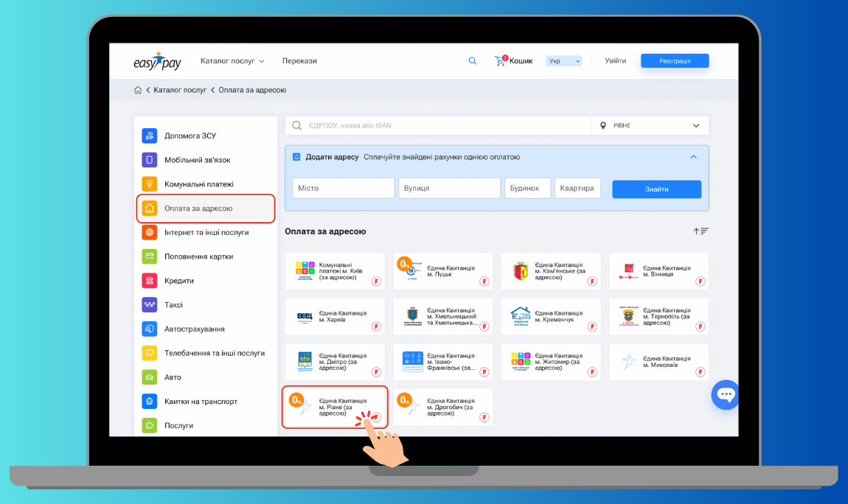Click Оплата за адресою breadcrumb
The image size is (848, 504).
pyautogui.click(x=252, y=90)
